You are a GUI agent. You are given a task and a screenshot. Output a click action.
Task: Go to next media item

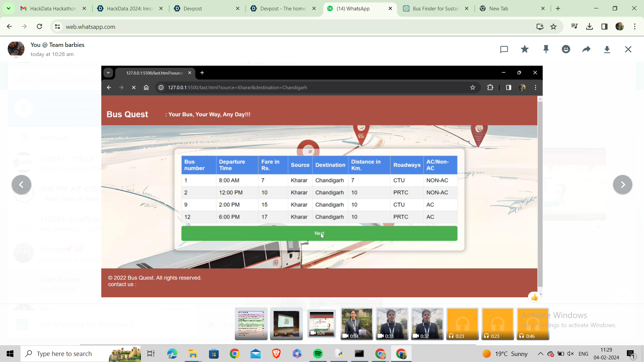[623, 185]
